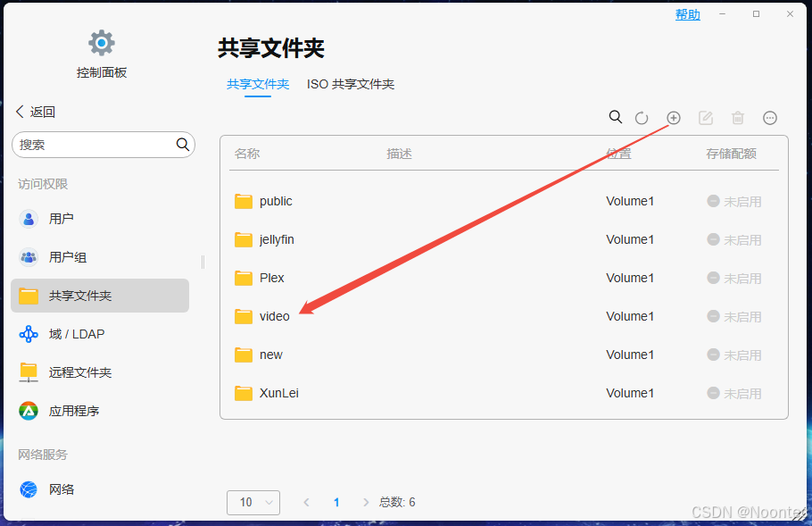Go to next page arrow
The image size is (812, 526).
point(366,502)
